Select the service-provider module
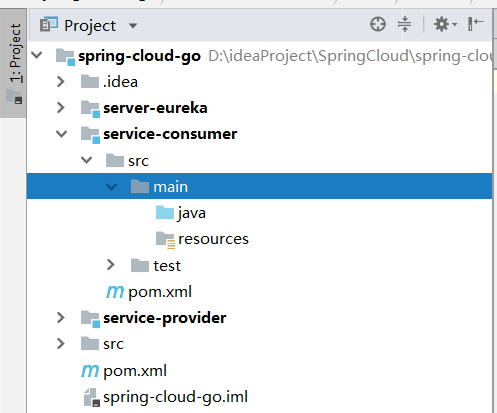Viewport: 497px width, 413px height. (x=165, y=318)
